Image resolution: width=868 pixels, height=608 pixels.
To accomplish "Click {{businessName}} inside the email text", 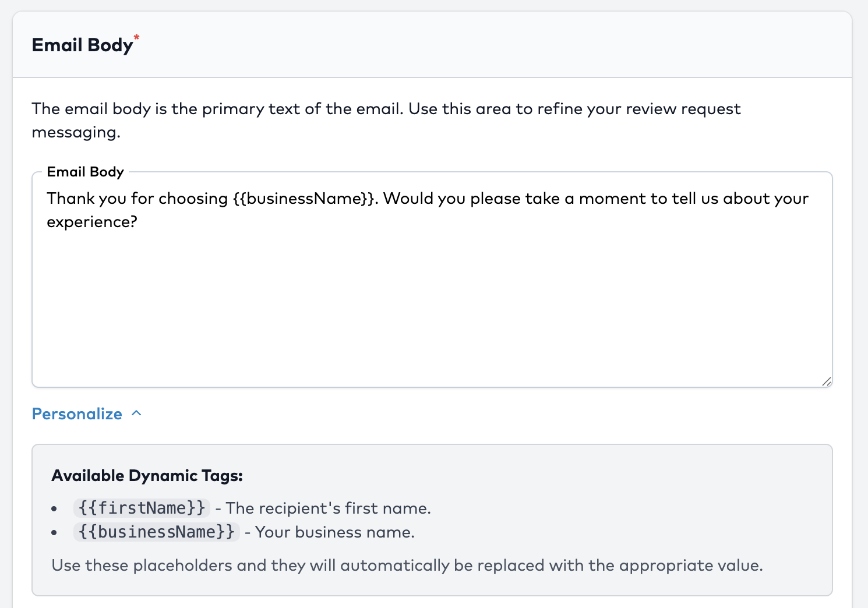I will click(303, 199).
